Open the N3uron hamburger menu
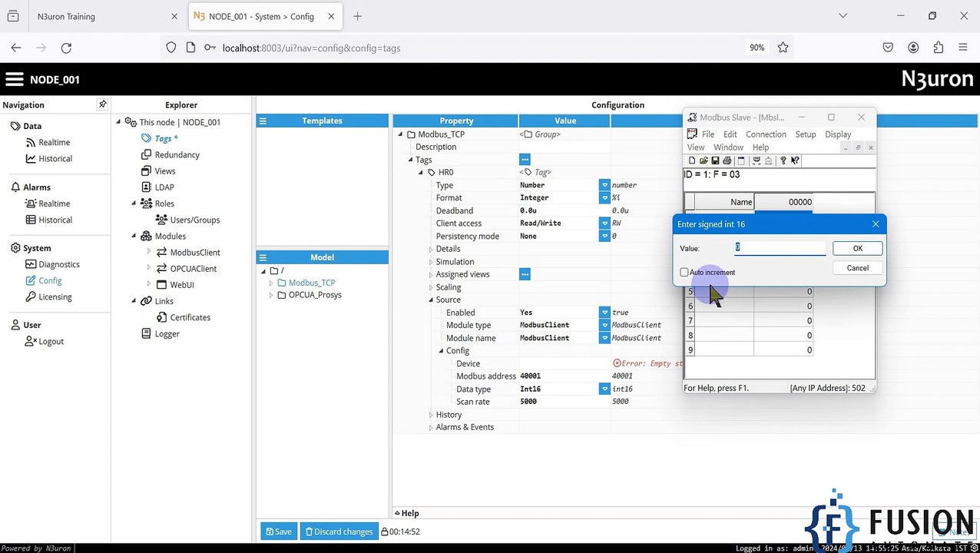 (x=15, y=79)
